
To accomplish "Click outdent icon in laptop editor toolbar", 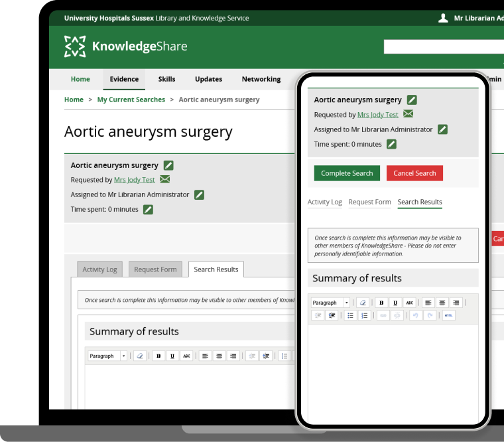I will 252,356.
